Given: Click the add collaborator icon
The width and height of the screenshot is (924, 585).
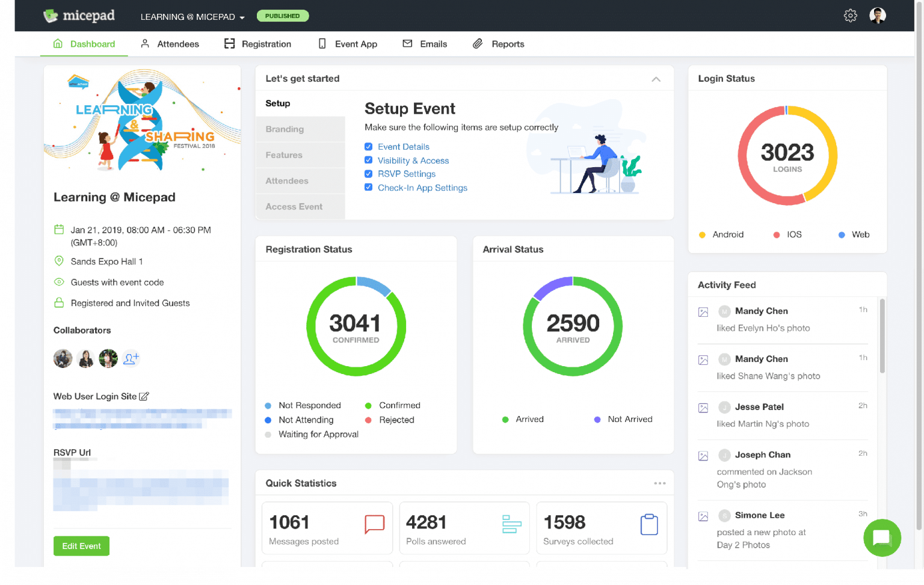Looking at the screenshot, I should [x=131, y=358].
